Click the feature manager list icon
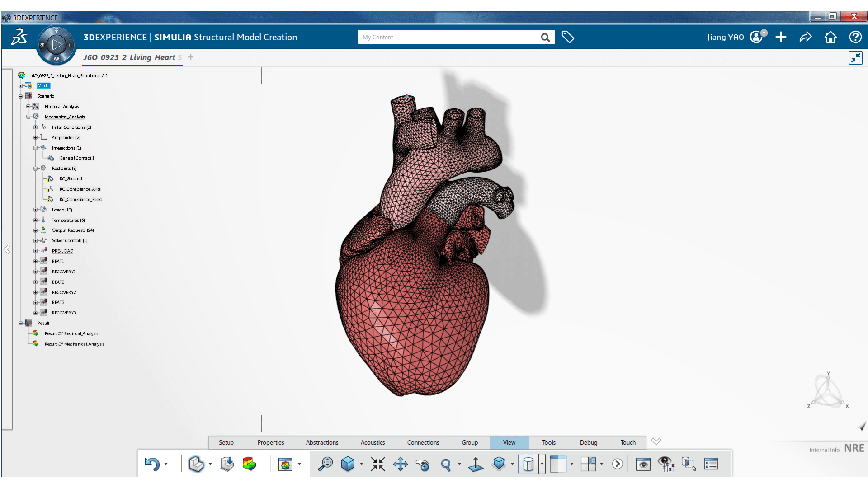Viewport: 868px width, 488px height. click(x=711, y=464)
